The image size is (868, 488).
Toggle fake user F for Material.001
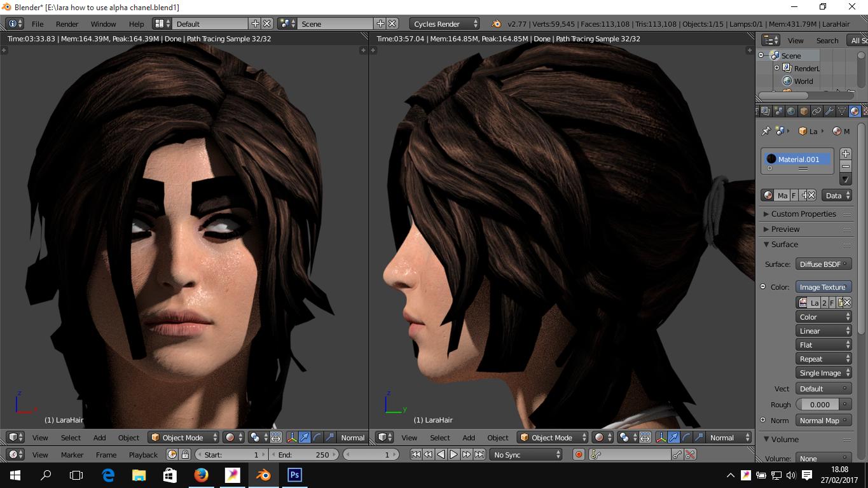(794, 195)
